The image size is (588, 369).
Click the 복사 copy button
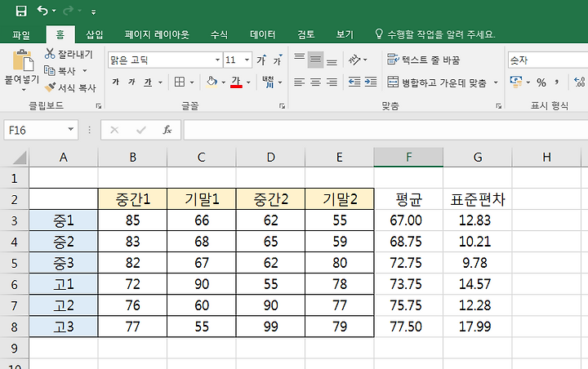tap(60, 70)
